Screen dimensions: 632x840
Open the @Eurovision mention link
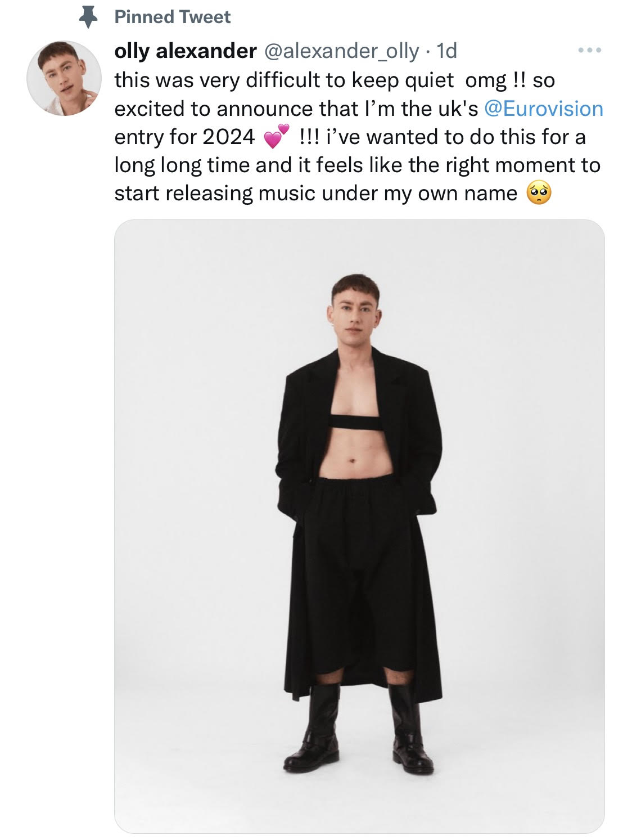click(543, 109)
